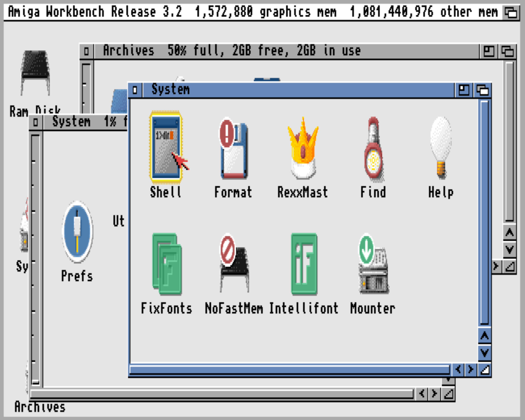The height and width of the screenshot is (420, 525).
Task: Select the FixFonts icon
Action: [x=167, y=264]
